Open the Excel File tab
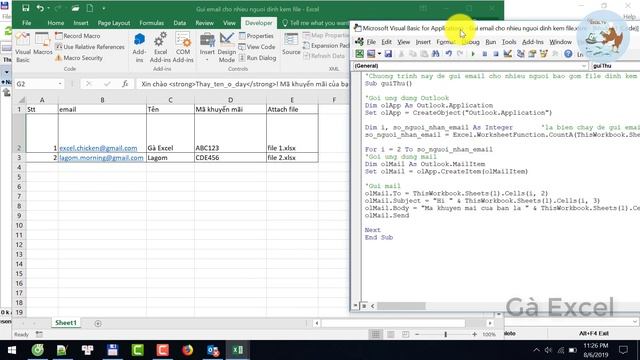The image size is (640, 360). pos(27,23)
